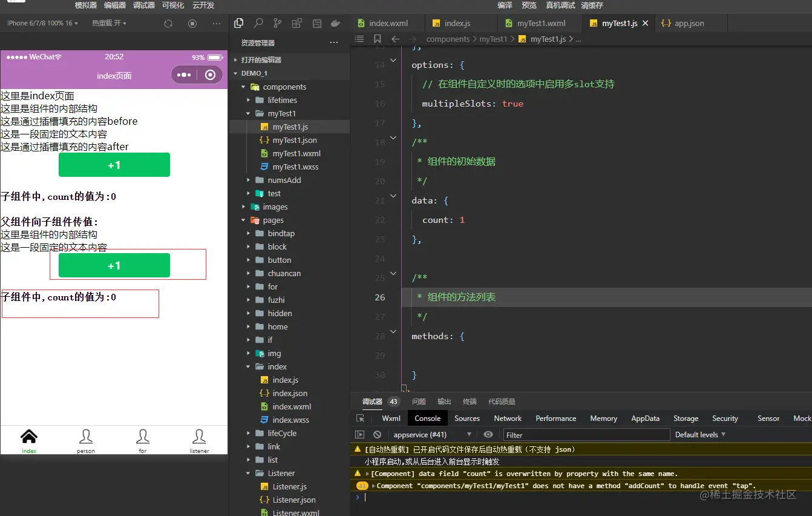The width and height of the screenshot is (812, 516).
Task: Switch to the Network debugger tab
Action: pos(508,418)
